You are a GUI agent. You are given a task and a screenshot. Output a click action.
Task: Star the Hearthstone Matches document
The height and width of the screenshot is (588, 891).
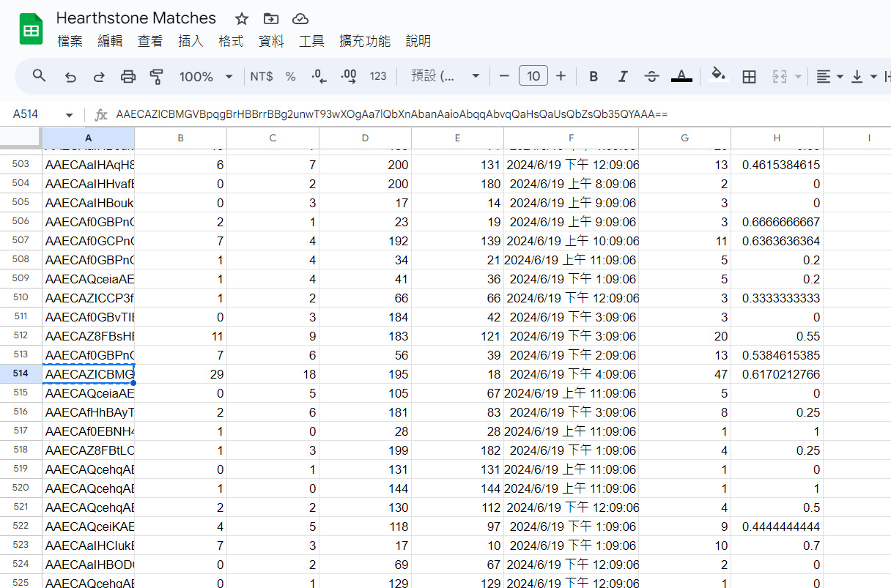242,19
